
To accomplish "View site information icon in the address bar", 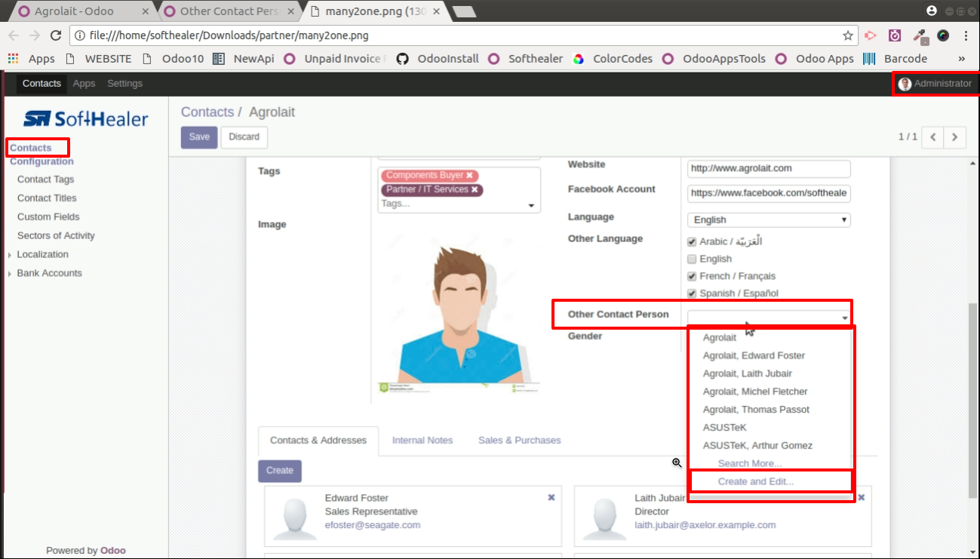I will pyautogui.click(x=79, y=35).
